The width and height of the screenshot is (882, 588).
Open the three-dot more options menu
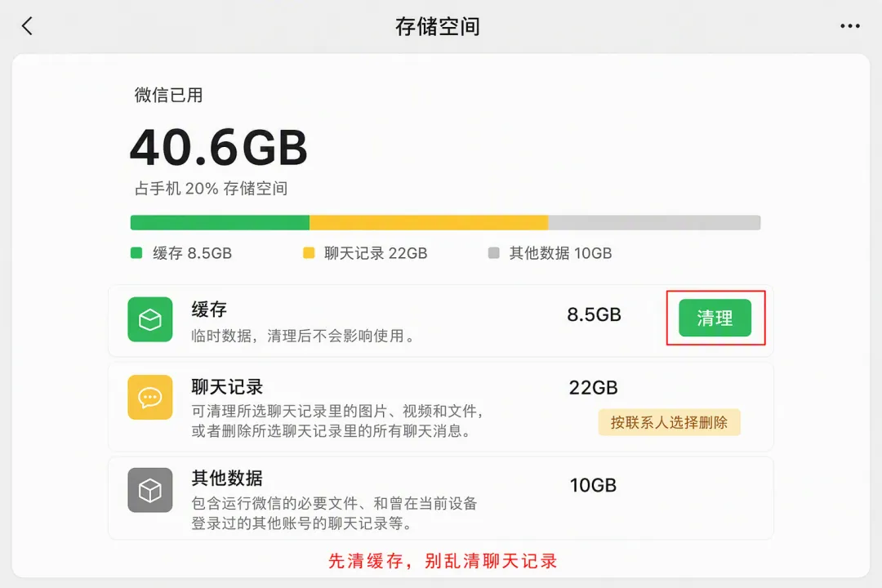click(849, 26)
